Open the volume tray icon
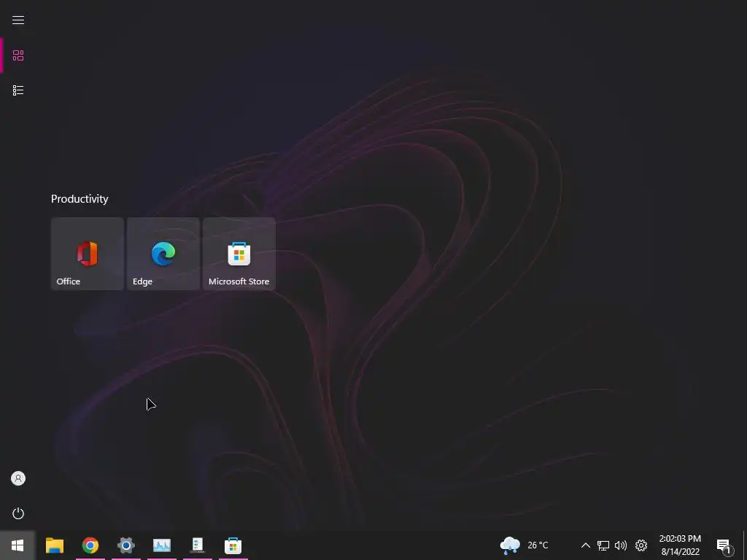The image size is (747, 560). [x=621, y=545]
